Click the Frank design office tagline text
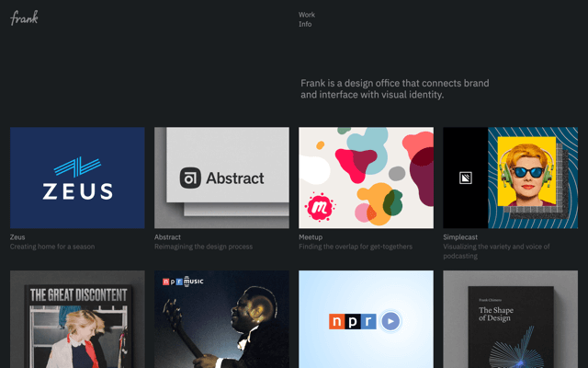The height and width of the screenshot is (368, 588). pyautogui.click(x=394, y=88)
